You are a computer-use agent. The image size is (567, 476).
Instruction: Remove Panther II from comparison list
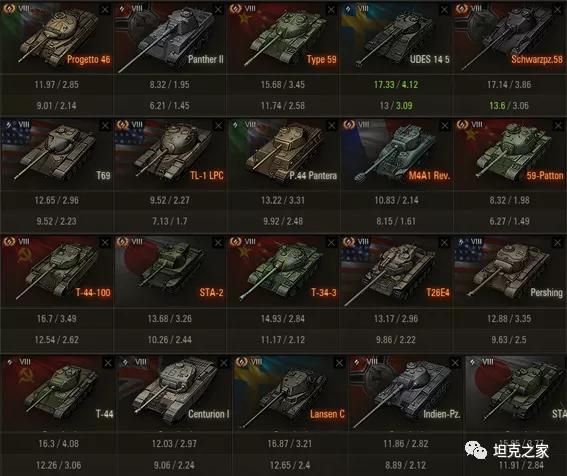click(218, 10)
